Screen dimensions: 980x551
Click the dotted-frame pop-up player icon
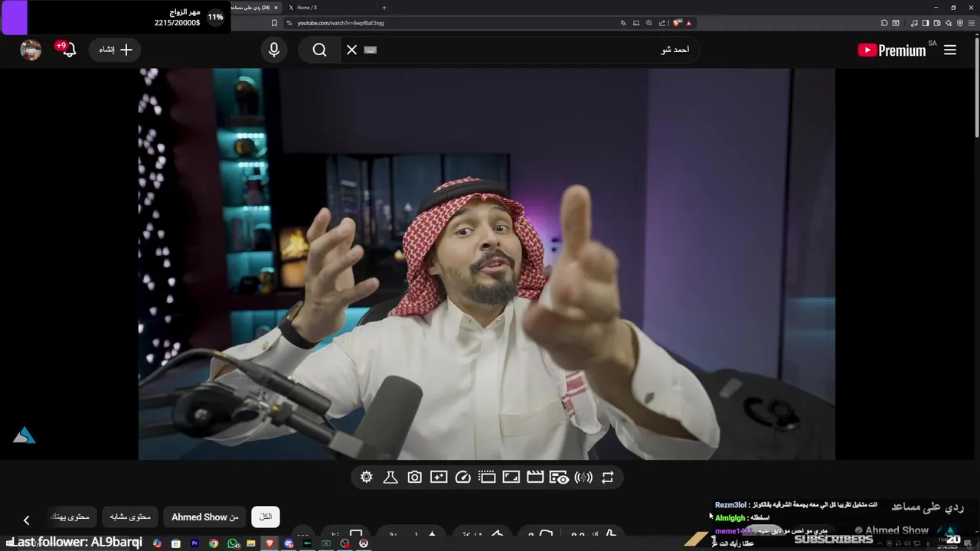click(487, 478)
